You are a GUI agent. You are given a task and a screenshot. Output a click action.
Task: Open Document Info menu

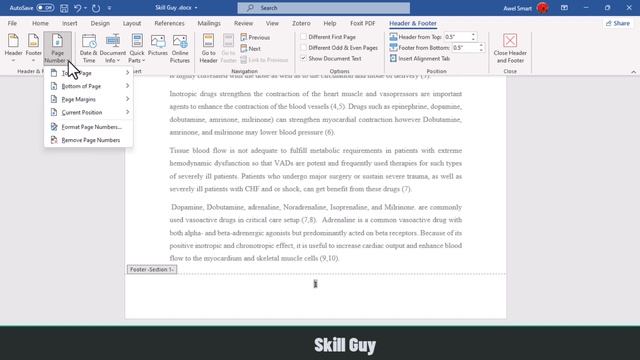[x=113, y=48]
